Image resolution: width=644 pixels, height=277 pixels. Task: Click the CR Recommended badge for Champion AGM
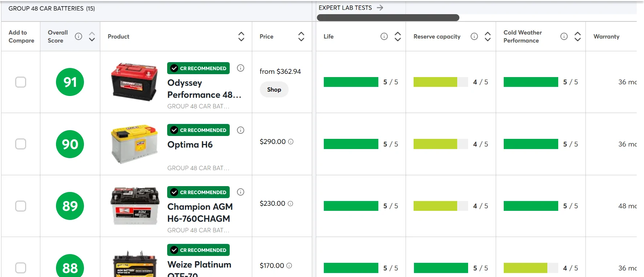[x=198, y=192]
